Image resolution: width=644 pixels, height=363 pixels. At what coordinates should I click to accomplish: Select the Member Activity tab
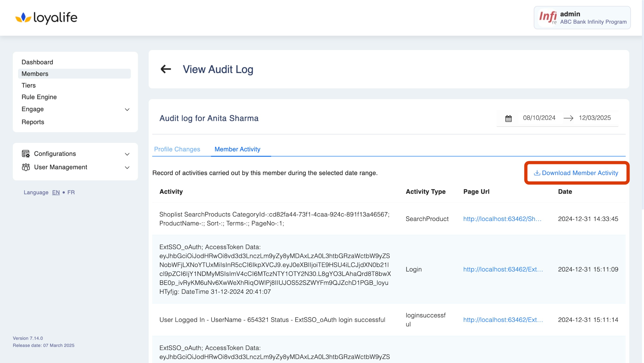(237, 149)
